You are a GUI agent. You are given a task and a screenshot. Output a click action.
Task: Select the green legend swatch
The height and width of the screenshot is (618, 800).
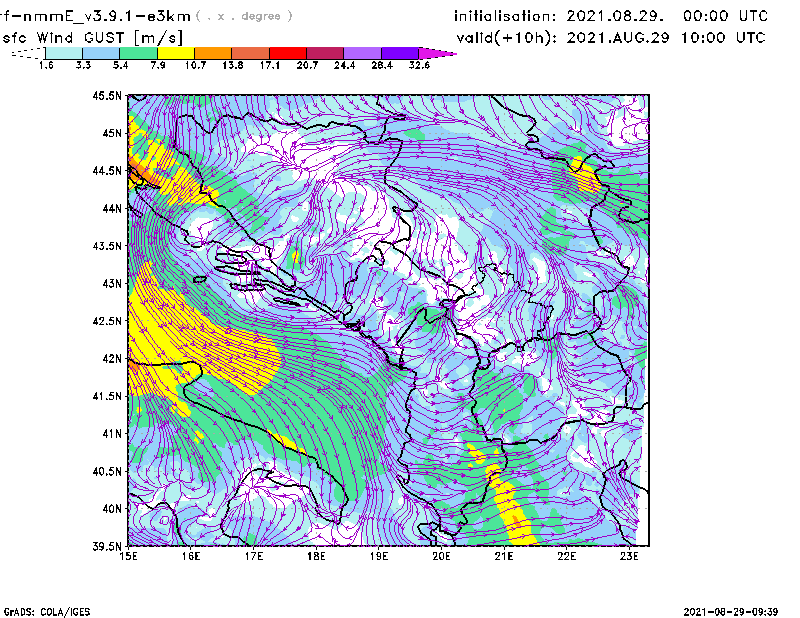tap(138, 54)
